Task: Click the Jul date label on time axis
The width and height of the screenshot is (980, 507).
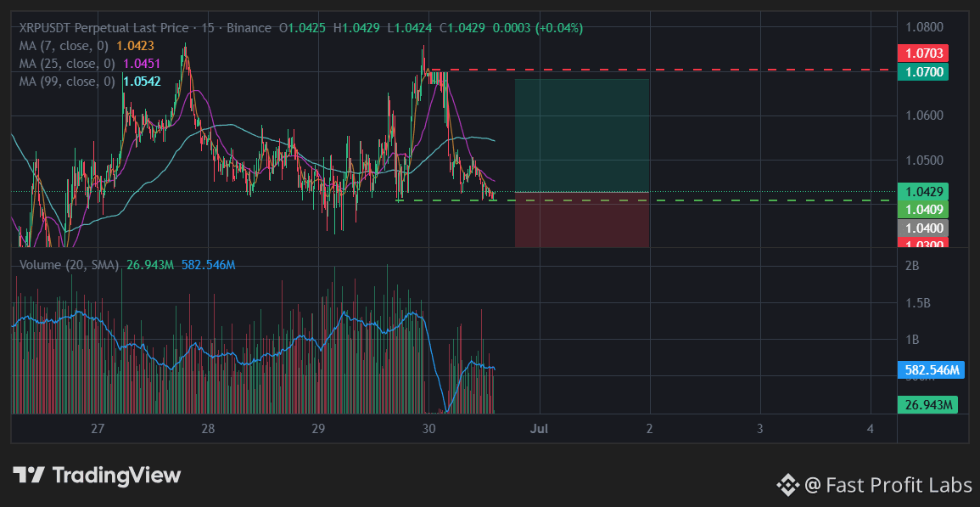Action: [539, 429]
